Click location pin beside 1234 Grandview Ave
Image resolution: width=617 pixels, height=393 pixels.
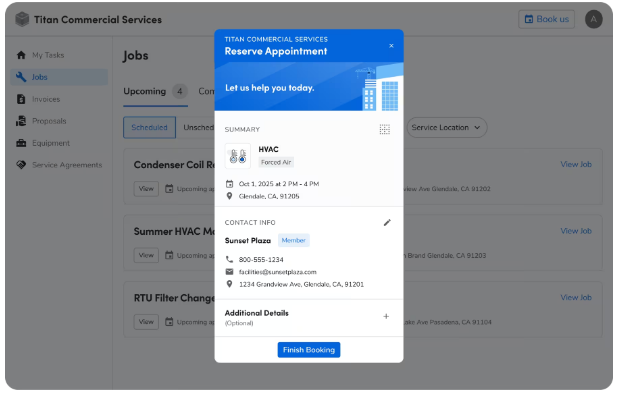click(x=229, y=284)
